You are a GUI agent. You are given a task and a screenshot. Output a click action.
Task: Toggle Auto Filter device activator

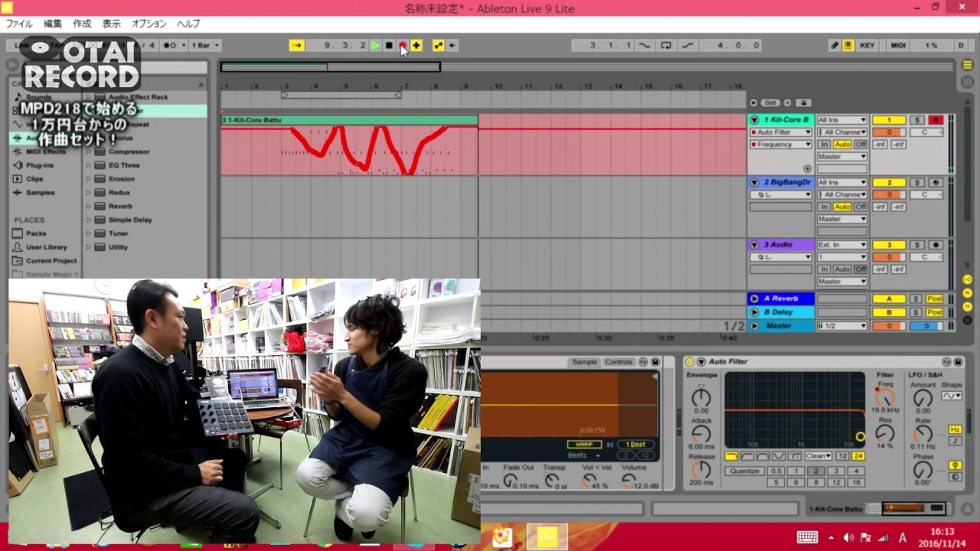tap(690, 361)
